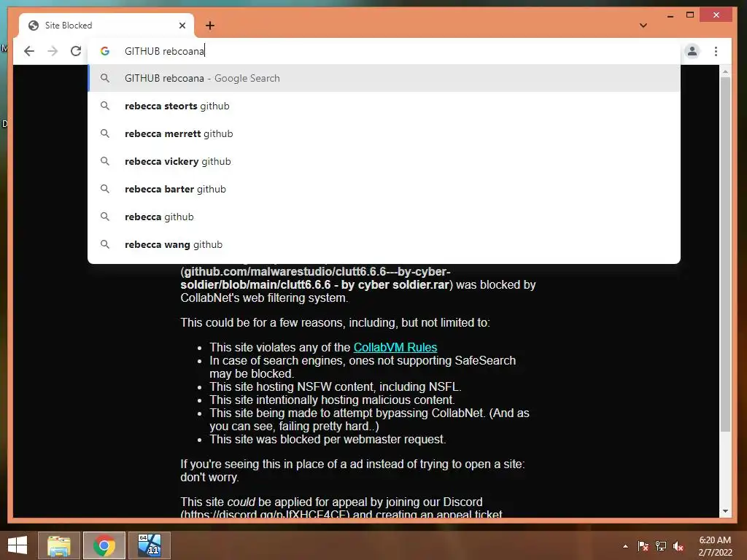This screenshot has height=560, width=747.
Task: Open a new tab with the plus icon
Action: tap(210, 26)
